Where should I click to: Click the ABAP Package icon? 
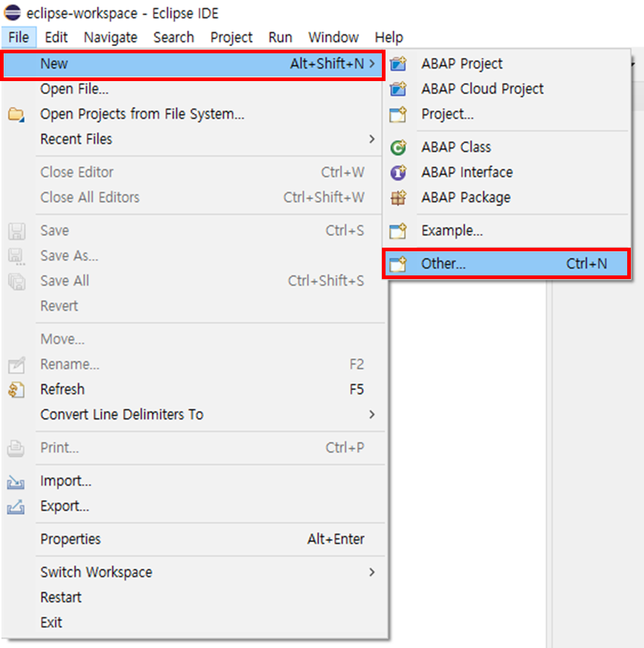tap(398, 197)
